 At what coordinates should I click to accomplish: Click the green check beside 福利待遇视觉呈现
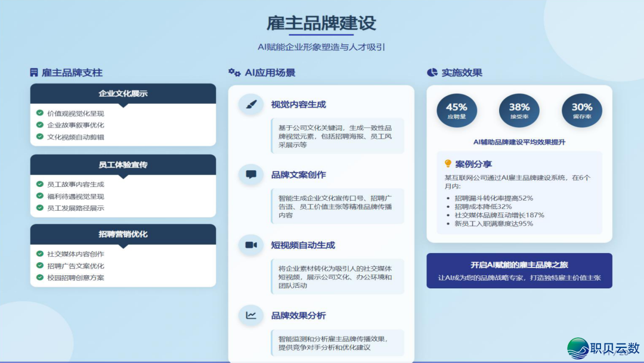40,196
